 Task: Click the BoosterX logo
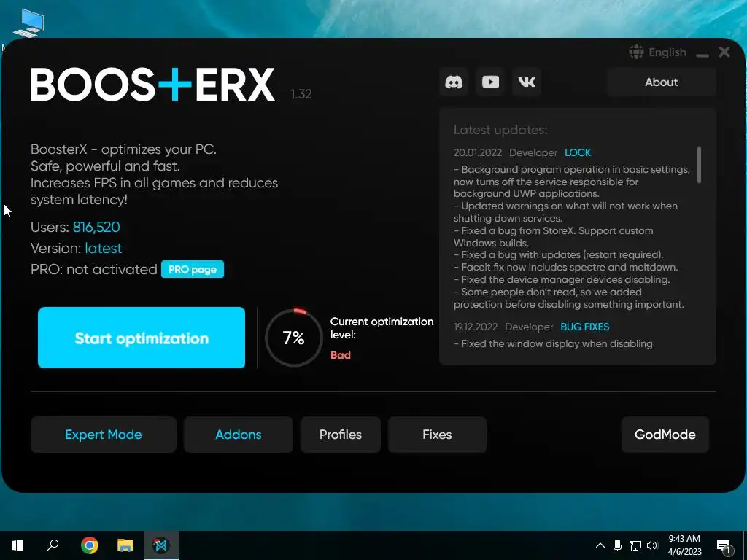pyautogui.click(x=152, y=85)
